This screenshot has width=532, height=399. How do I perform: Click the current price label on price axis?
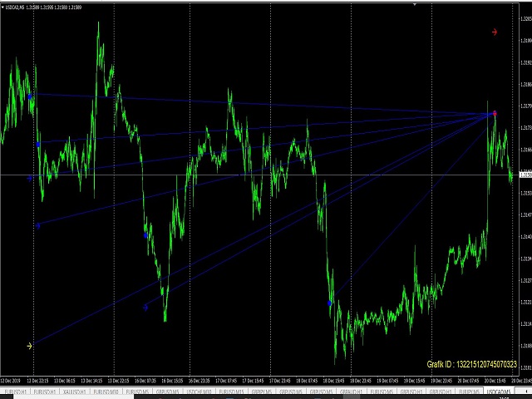(x=525, y=175)
